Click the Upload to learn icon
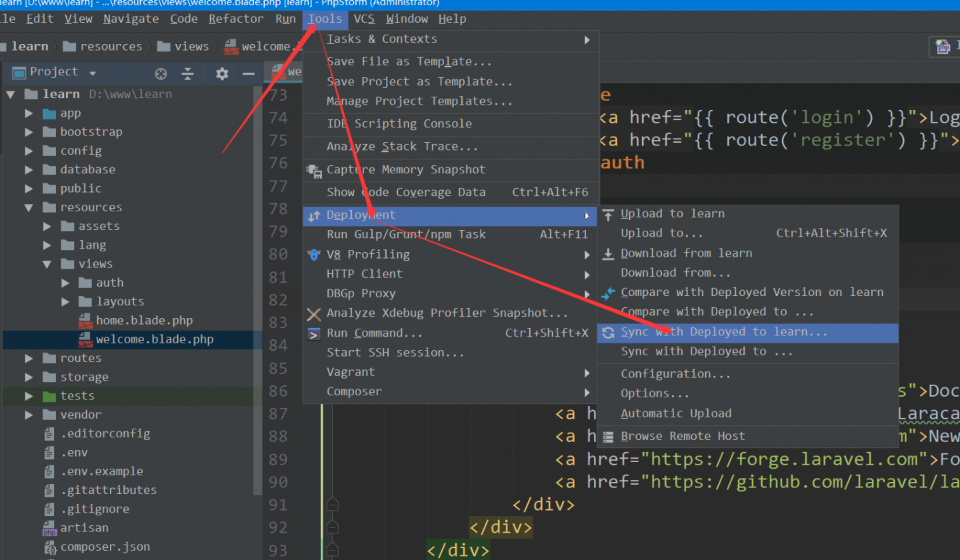Image resolution: width=960 pixels, height=560 pixels. pyautogui.click(x=608, y=214)
